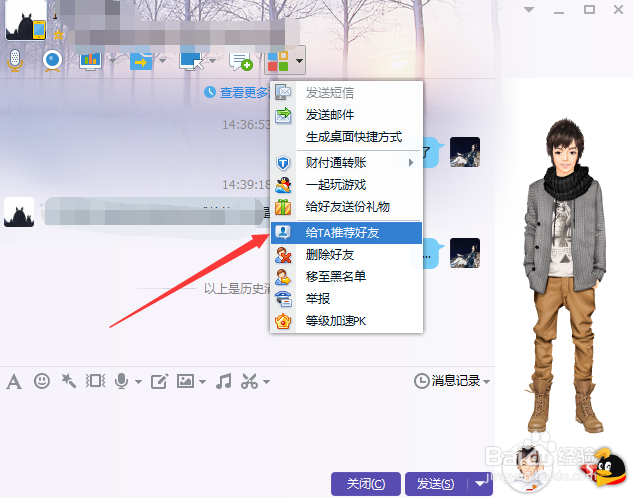Click the contact's avatar in the header
Image resolution: width=633 pixels, height=498 pixels.
click(x=25, y=20)
